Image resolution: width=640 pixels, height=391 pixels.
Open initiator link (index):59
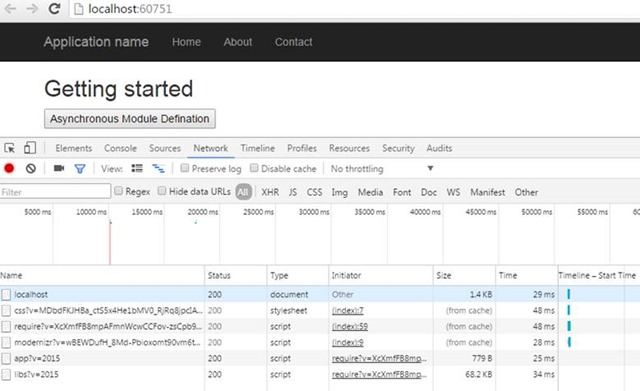pyautogui.click(x=350, y=327)
